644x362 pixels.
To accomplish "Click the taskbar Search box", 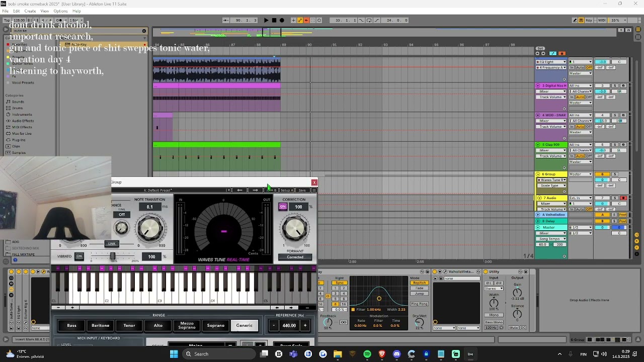I will click(x=219, y=354).
